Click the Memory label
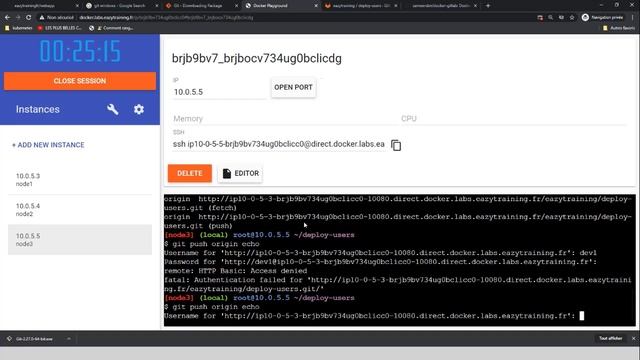The height and width of the screenshot is (360, 640). (188, 118)
